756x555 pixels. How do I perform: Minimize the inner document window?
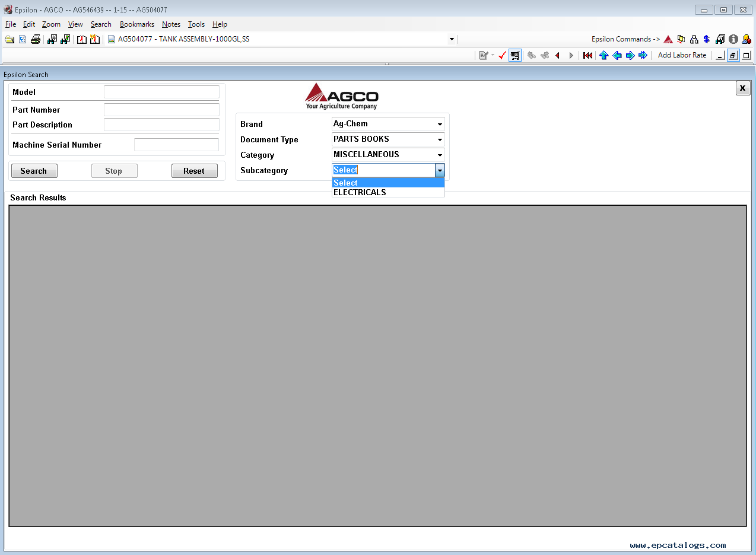coord(720,55)
